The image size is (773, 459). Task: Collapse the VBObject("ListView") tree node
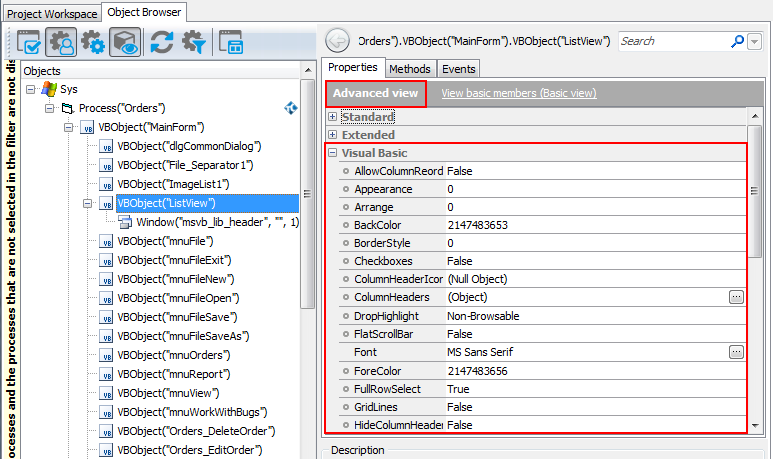pyautogui.click(x=89, y=204)
